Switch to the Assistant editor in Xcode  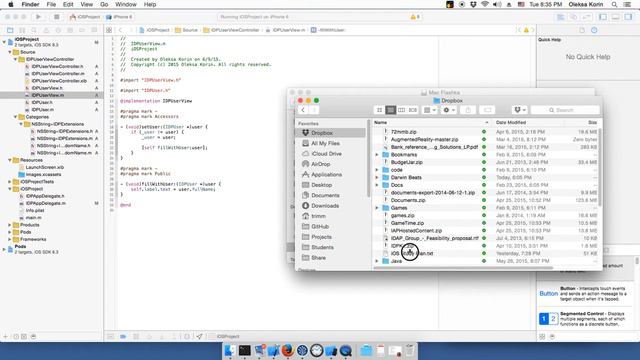[x=573, y=17]
